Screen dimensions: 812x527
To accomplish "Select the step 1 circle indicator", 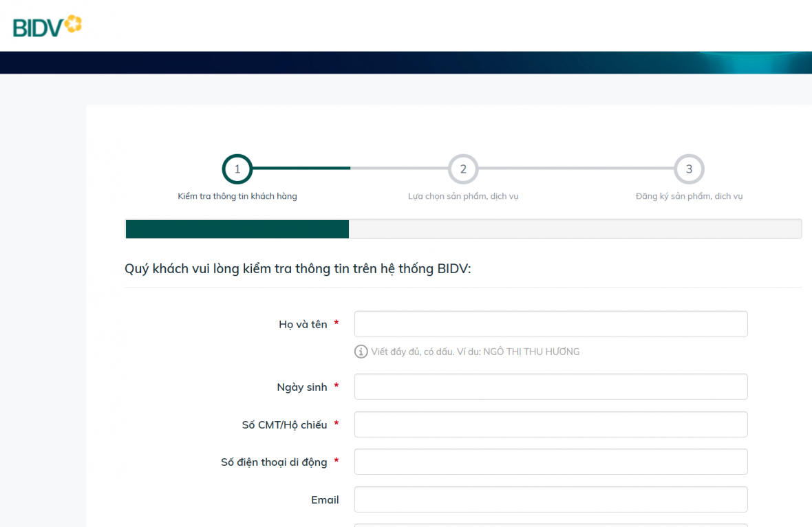I will (x=237, y=169).
